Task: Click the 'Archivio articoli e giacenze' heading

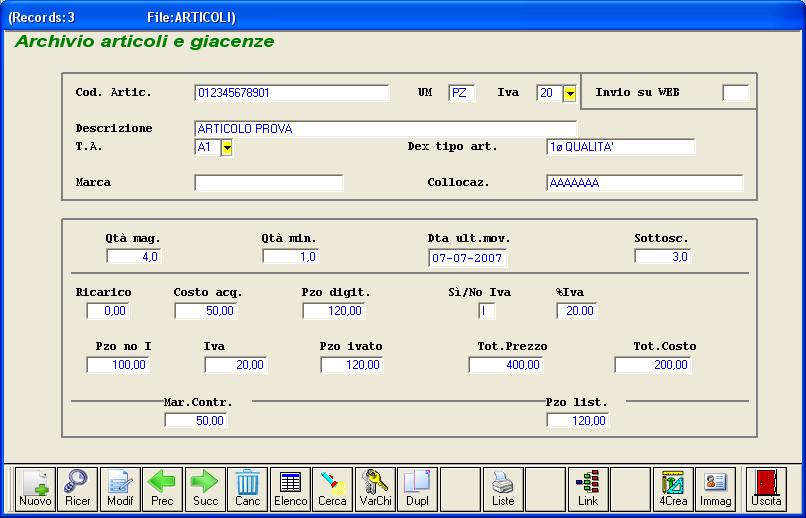Action: pos(144,42)
